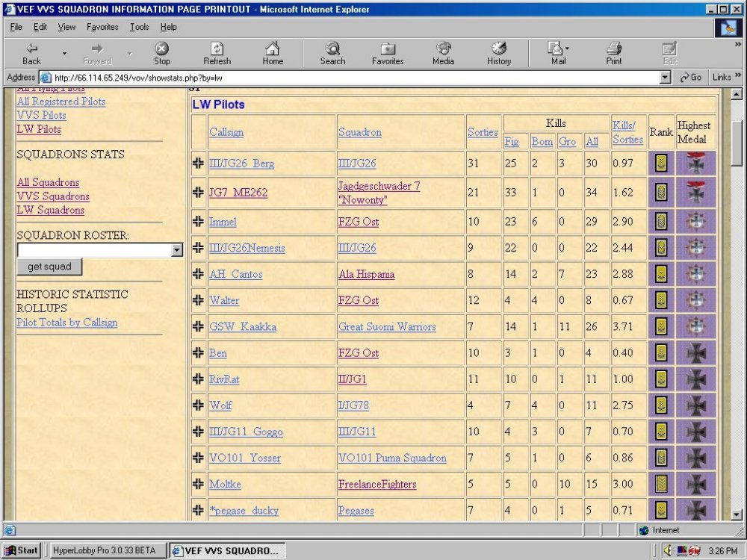
Task: Expand the Squadron Roster dropdown
Action: [x=177, y=251]
